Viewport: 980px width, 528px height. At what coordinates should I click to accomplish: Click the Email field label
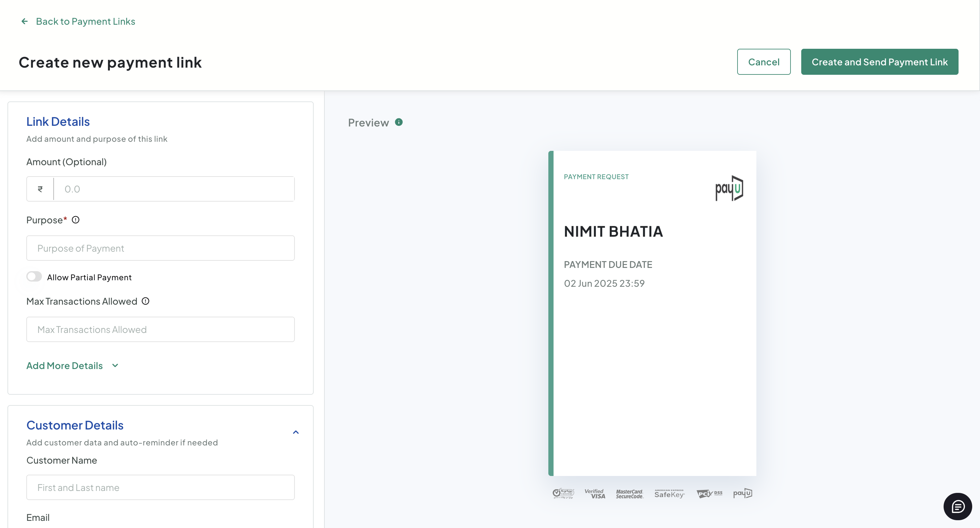[38, 518]
